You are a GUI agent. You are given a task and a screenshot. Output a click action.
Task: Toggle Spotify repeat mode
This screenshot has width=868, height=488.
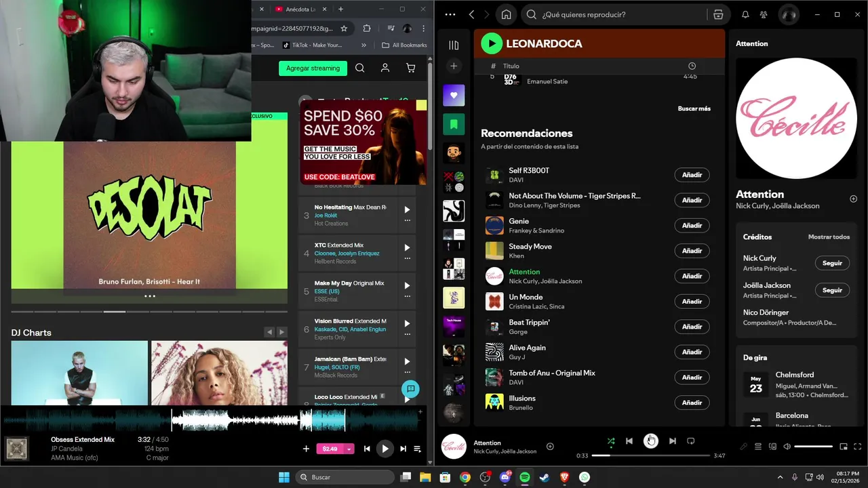[690, 441]
